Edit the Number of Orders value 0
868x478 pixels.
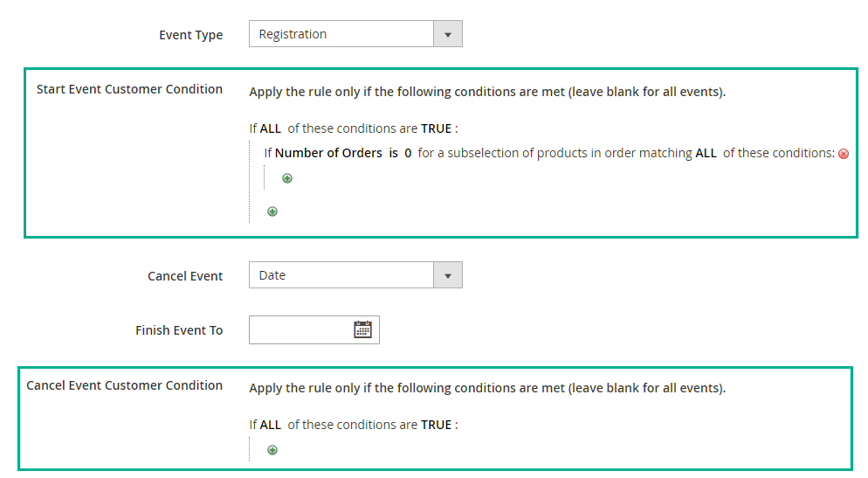[x=408, y=153]
